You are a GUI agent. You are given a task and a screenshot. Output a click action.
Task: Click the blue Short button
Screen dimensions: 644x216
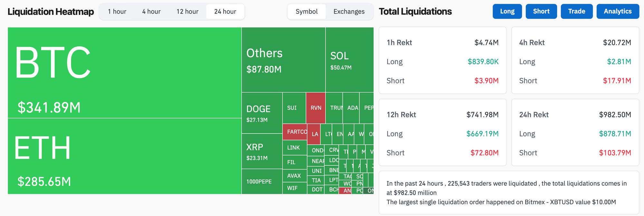point(541,11)
